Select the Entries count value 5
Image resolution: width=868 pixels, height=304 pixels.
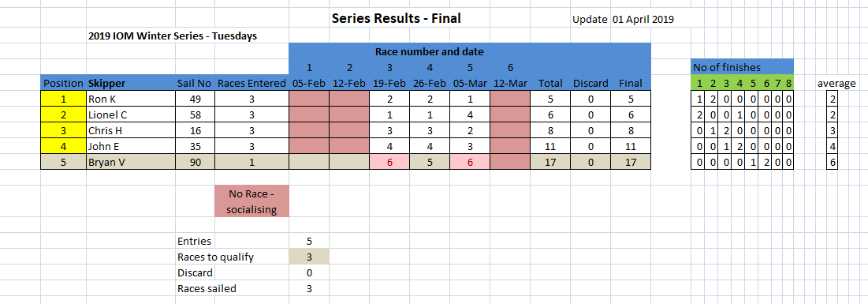(x=309, y=242)
